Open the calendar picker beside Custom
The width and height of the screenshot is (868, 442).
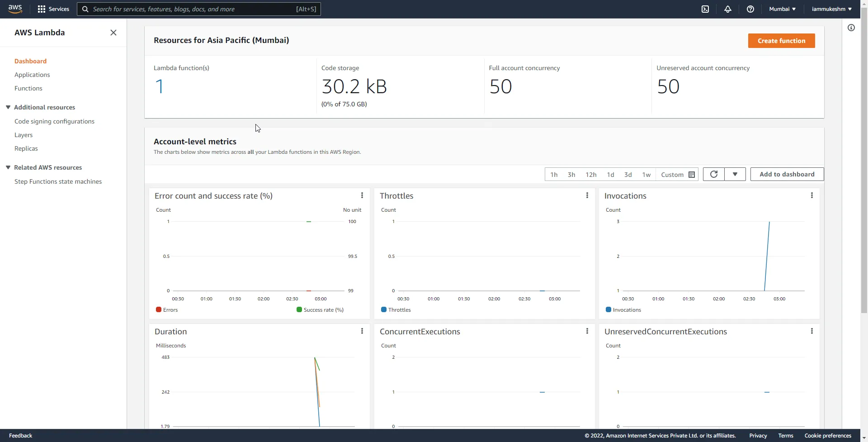point(692,175)
